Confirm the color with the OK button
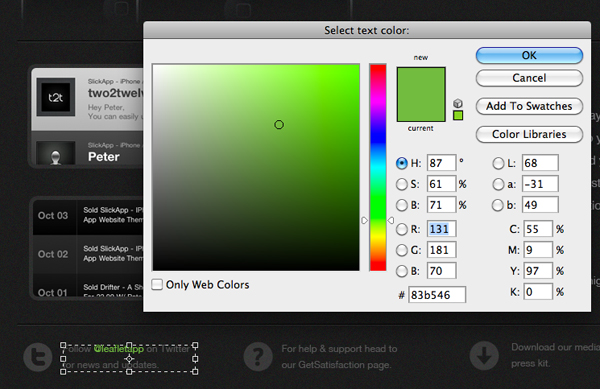The width and height of the screenshot is (600, 389). [x=529, y=55]
